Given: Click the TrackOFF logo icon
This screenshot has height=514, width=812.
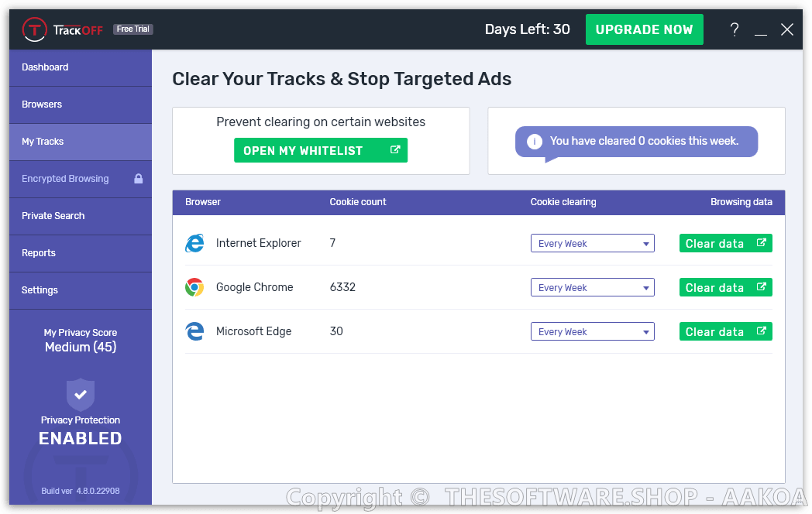Looking at the screenshot, I should coord(35,29).
